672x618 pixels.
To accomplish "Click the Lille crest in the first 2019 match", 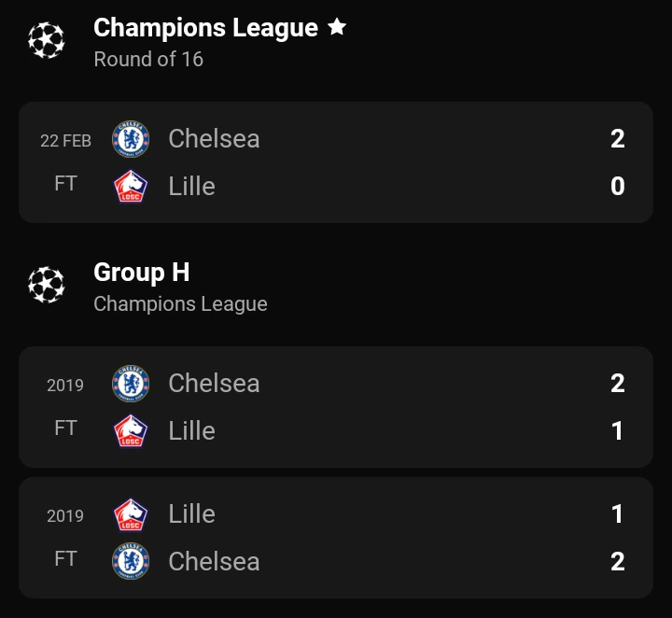I will pos(131,430).
